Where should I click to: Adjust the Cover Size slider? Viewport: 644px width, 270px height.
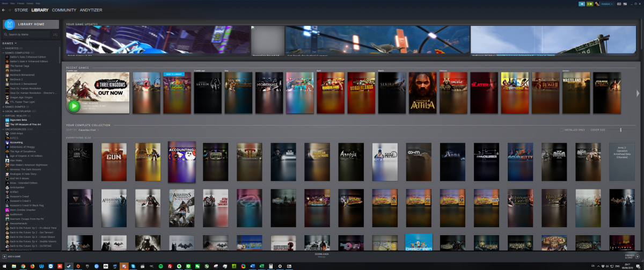[x=621, y=129]
